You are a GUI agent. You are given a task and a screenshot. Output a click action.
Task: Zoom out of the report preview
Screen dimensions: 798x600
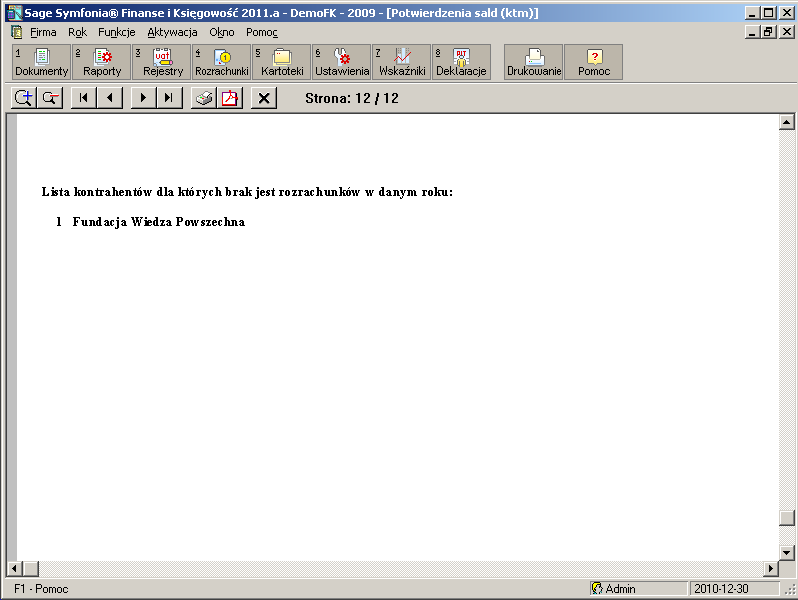pos(48,97)
